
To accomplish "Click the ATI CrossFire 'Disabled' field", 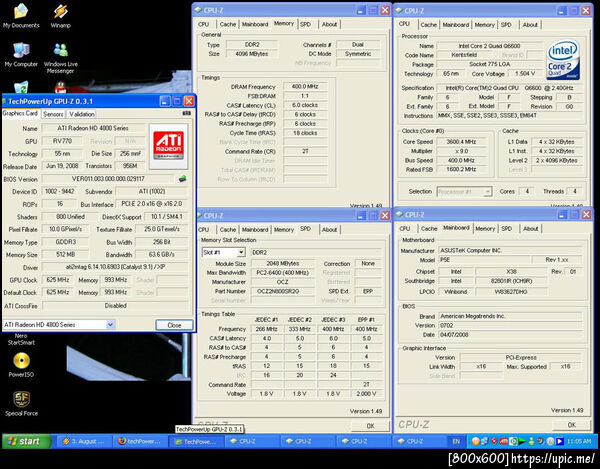I will pos(116,305).
